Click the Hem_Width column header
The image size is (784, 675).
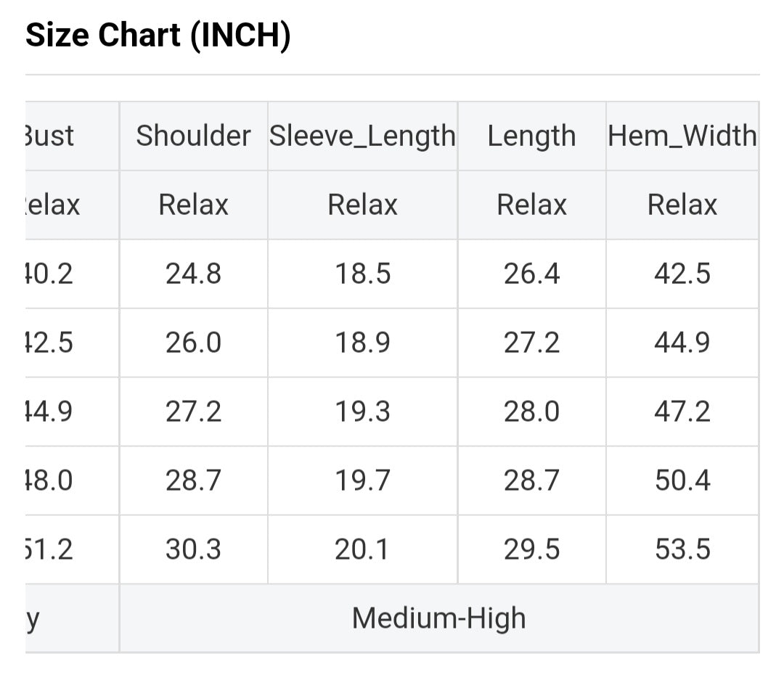pos(682,136)
